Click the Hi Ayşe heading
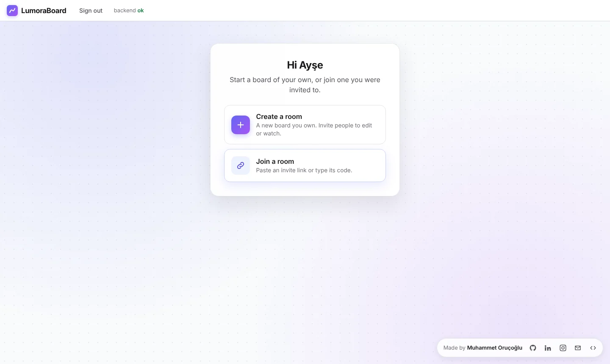The image size is (610, 364). click(x=305, y=65)
